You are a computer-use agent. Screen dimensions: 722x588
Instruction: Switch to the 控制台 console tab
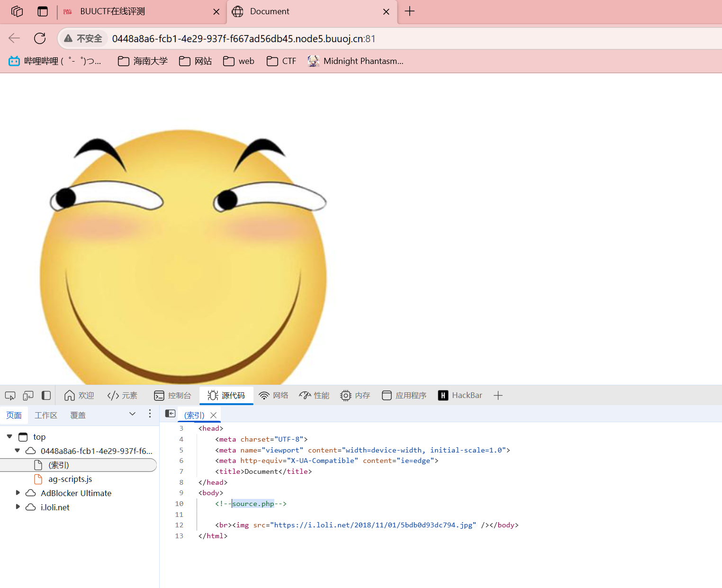173,395
